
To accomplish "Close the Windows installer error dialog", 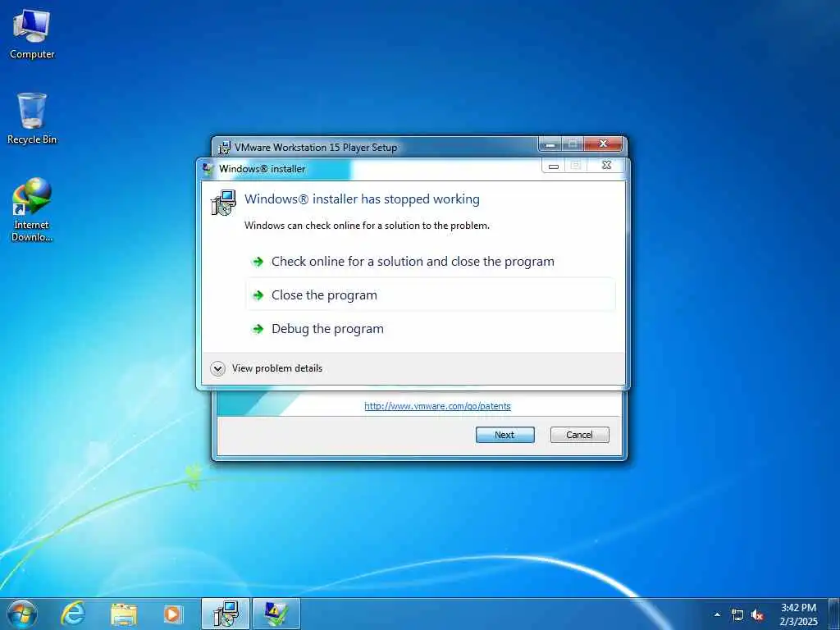I will click(x=606, y=165).
